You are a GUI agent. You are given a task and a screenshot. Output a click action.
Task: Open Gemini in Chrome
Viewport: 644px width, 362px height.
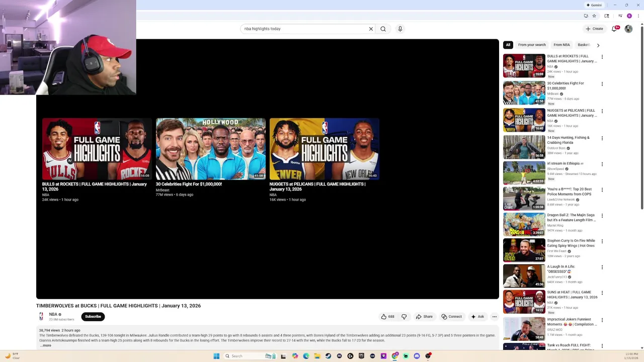tap(594, 5)
